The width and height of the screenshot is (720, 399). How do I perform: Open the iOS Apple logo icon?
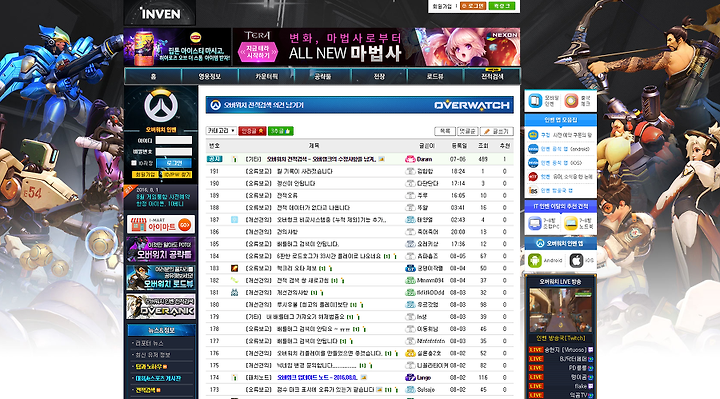coord(576,260)
